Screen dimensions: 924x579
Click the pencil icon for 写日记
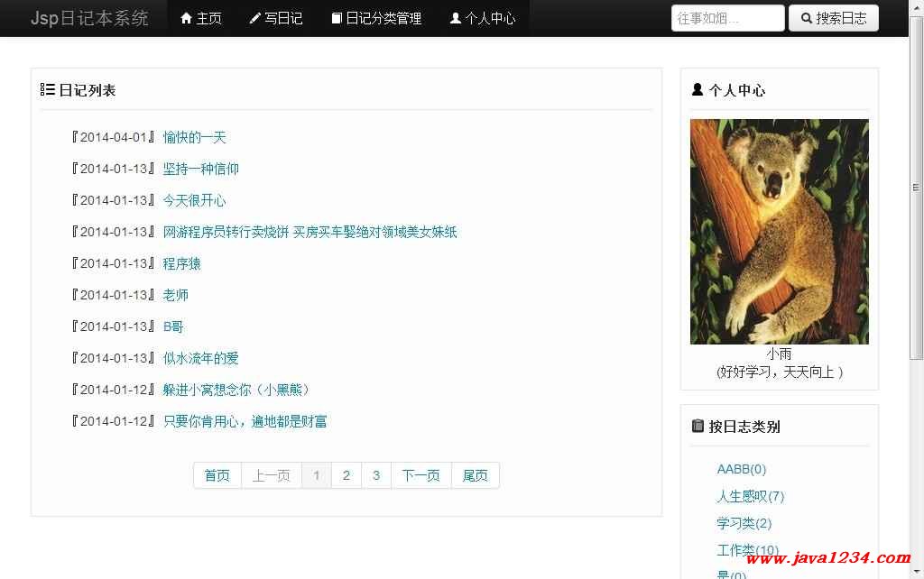pos(254,18)
